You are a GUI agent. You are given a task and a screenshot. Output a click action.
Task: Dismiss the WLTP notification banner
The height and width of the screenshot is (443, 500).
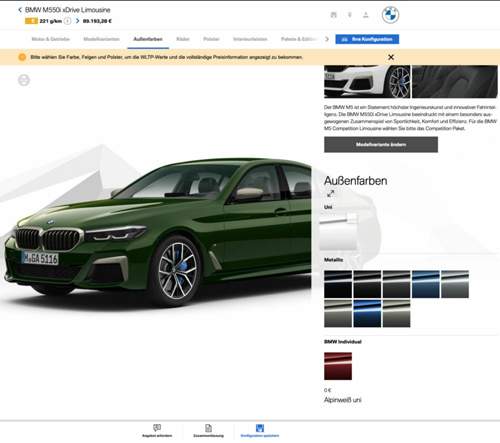tap(391, 57)
